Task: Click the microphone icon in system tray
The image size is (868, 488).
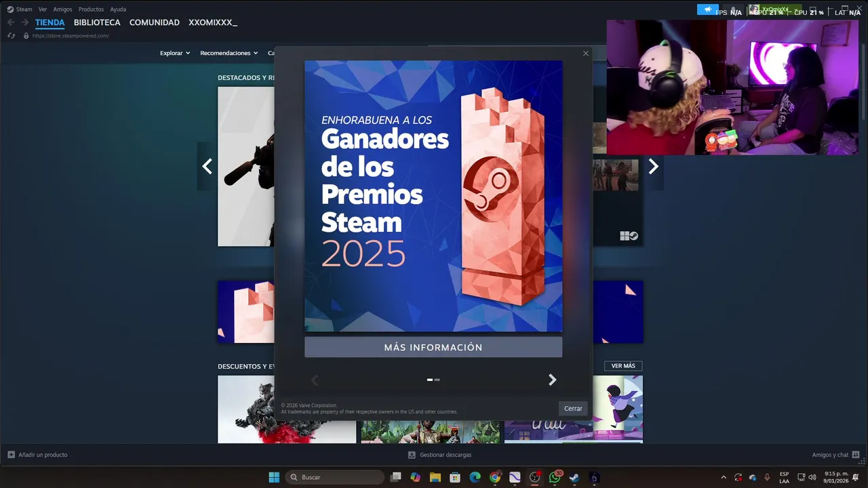Action: [x=767, y=477]
